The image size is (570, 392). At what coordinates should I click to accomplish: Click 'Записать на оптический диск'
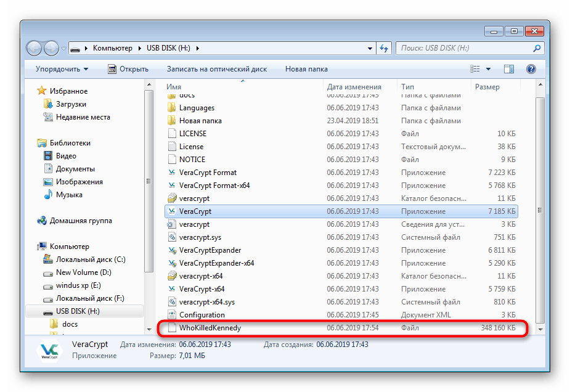tap(217, 69)
